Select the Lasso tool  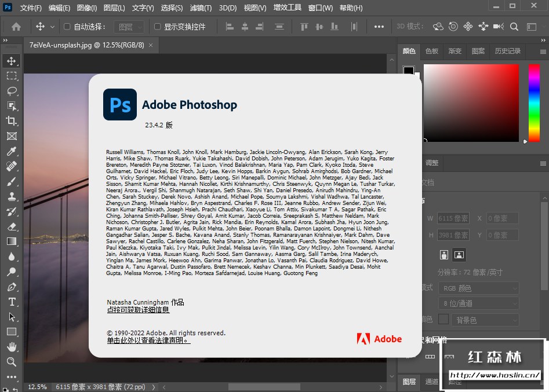pos(12,91)
